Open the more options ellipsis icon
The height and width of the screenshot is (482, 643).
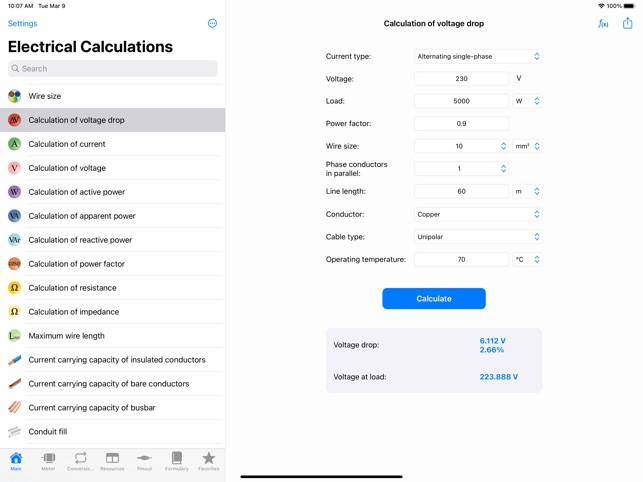coord(212,23)
